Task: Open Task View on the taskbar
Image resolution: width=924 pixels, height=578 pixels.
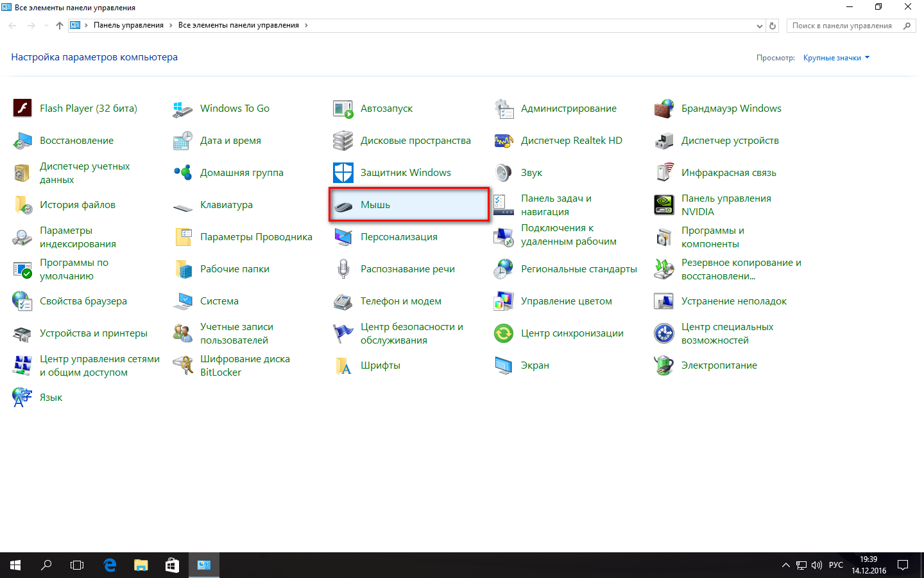Action: 77,565
